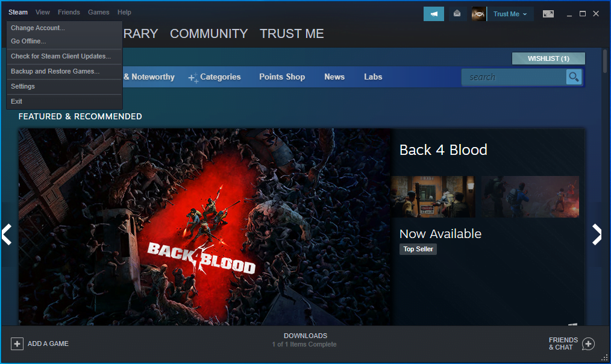Open New & Noteworthy store menu
611x364 pixels.
(x=149, y=77)
